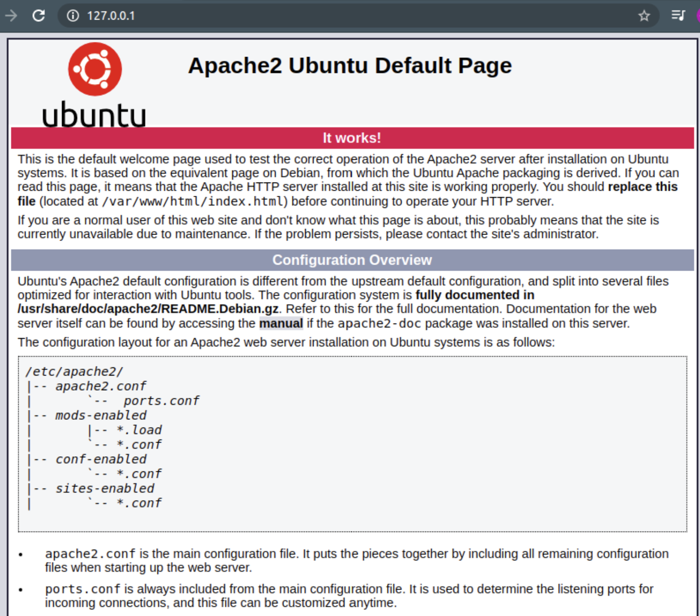Click the bold replace this file text
The width and height of the screenshot is (700, 616).
(x=643, y=187)
